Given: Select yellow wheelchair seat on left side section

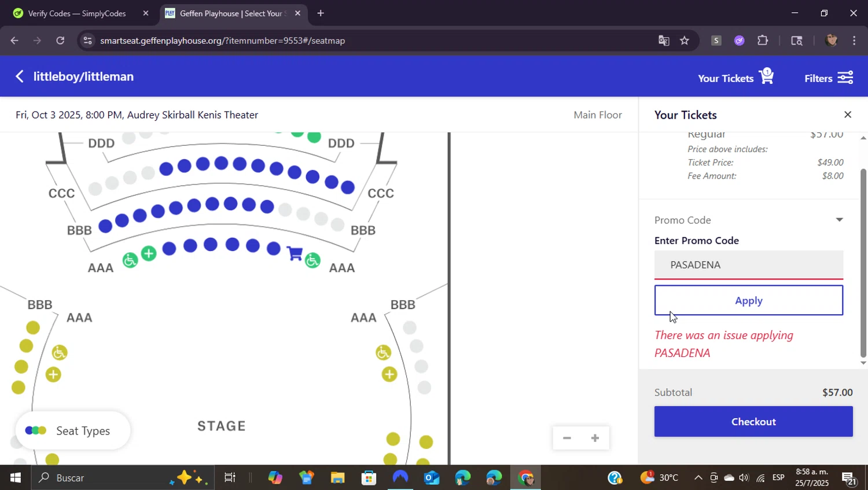Looking at the screenshot, I should point(60,352).
